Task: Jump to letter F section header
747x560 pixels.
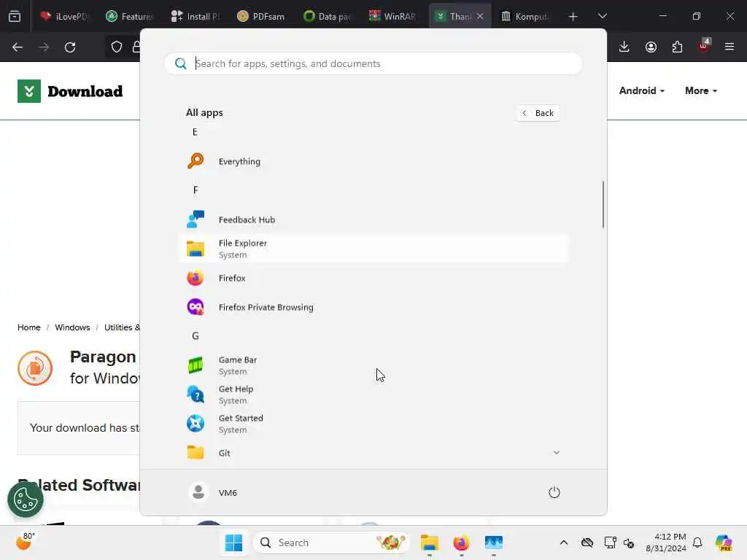Action: click(x=196, y=190)
